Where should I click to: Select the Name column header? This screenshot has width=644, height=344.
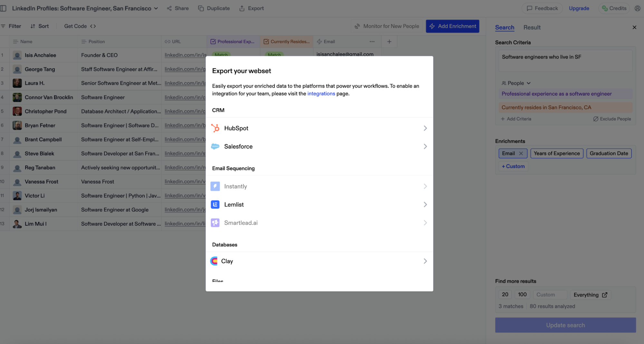pyautogui.click(x=44, y=42)
